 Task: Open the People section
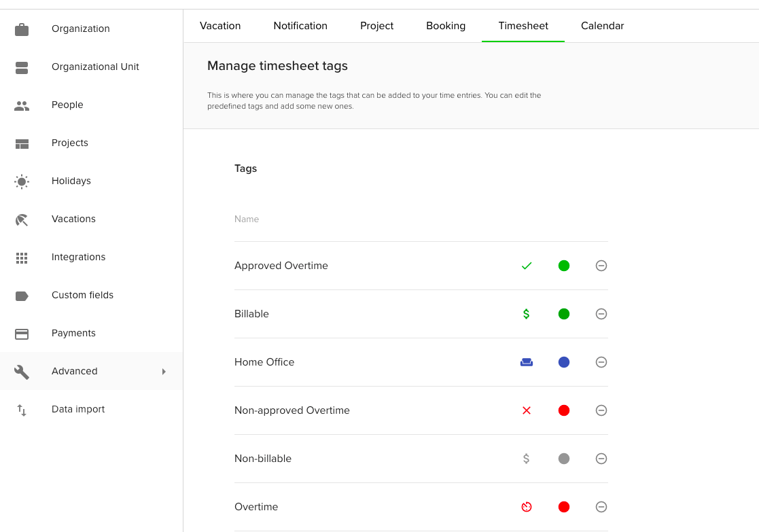[x=67, y=105]
